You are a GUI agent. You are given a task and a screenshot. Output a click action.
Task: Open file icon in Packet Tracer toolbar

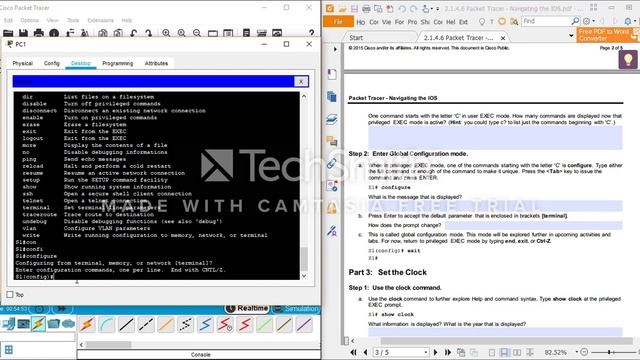click(x=8, y=33)
